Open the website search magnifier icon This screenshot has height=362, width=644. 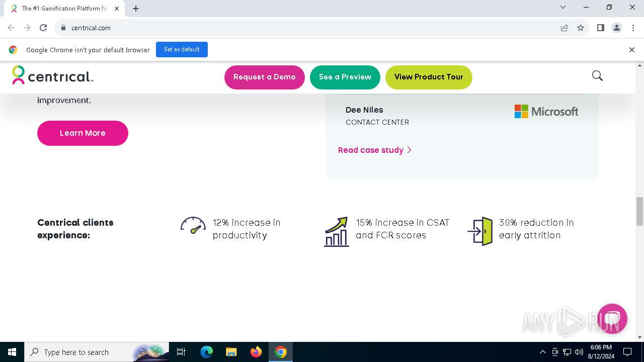click(597, 76)
